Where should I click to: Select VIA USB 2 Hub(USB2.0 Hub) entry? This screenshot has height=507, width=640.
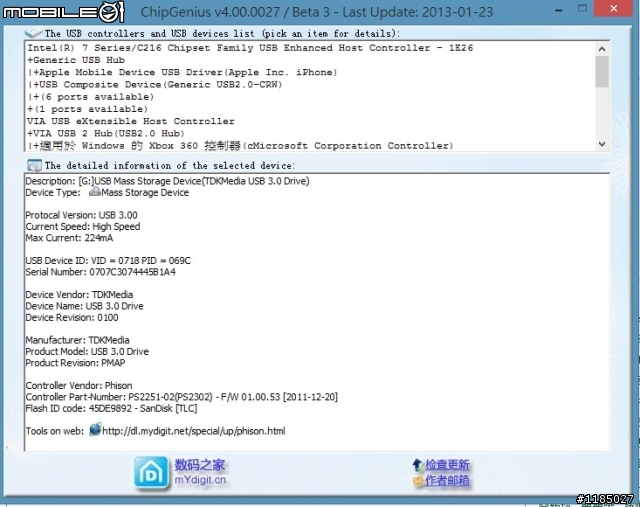pos(106,133)
